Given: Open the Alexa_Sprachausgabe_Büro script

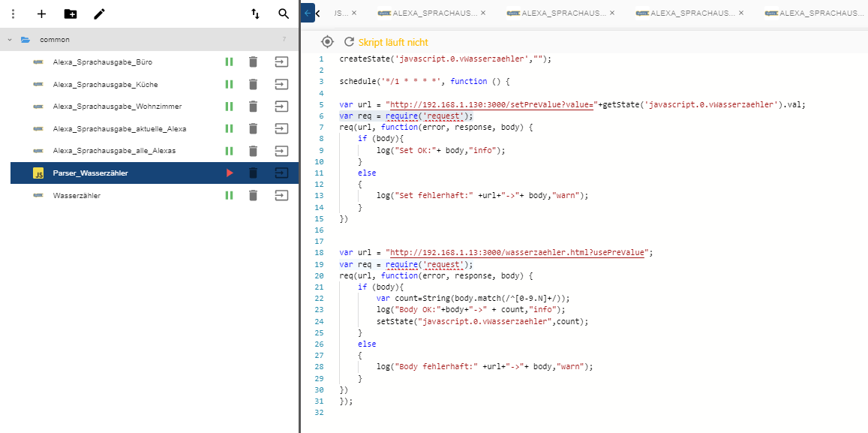Looking at the screenshot, I should point(103,62).
